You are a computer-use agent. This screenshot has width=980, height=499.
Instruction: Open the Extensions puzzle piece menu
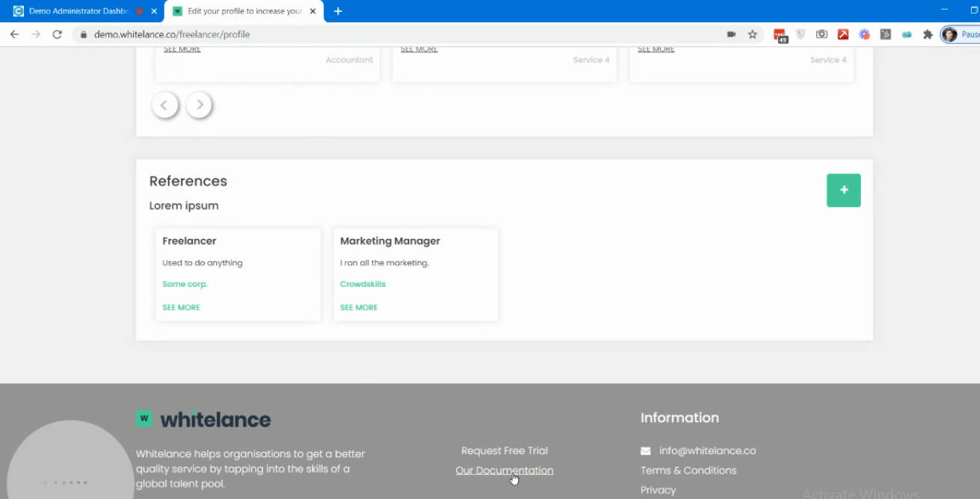928,34
